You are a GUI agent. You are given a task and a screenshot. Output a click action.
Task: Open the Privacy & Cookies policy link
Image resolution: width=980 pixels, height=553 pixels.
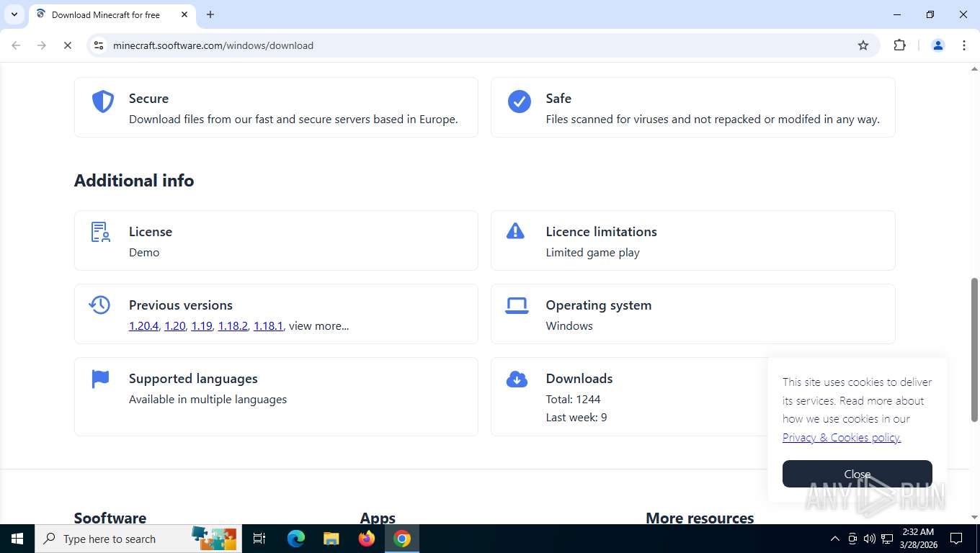click(x=842, y=437)
